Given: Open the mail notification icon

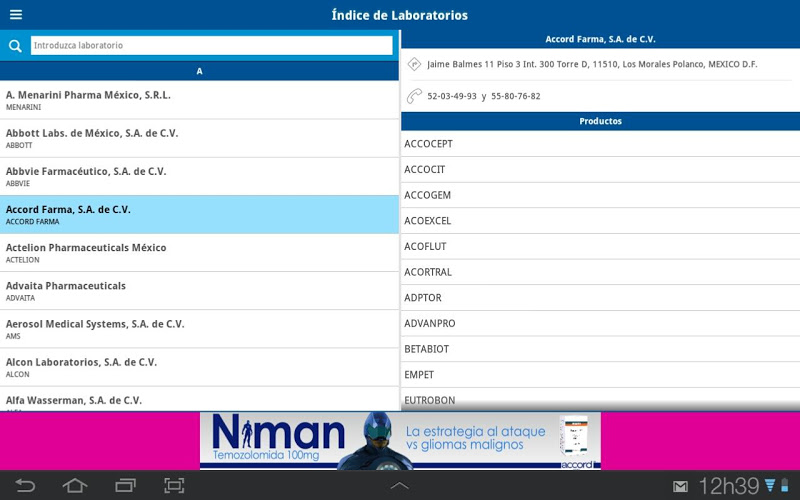Looking at the screenshot, I should click(680, 487).
